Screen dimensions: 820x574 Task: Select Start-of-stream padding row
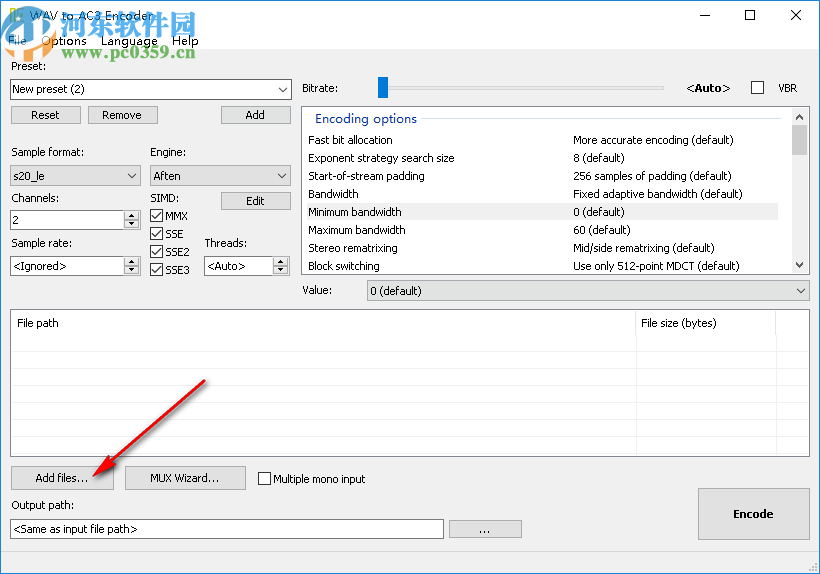[x=542, y=176]
